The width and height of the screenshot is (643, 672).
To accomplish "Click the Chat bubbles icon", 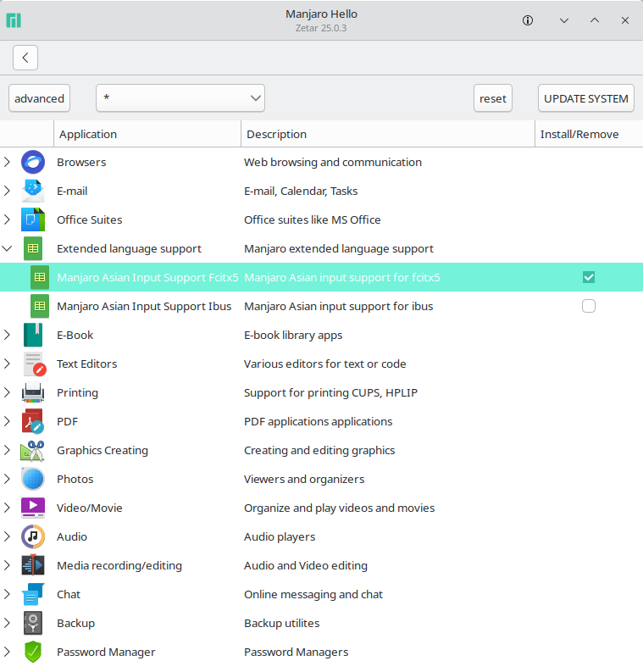I will coord(33,594).
